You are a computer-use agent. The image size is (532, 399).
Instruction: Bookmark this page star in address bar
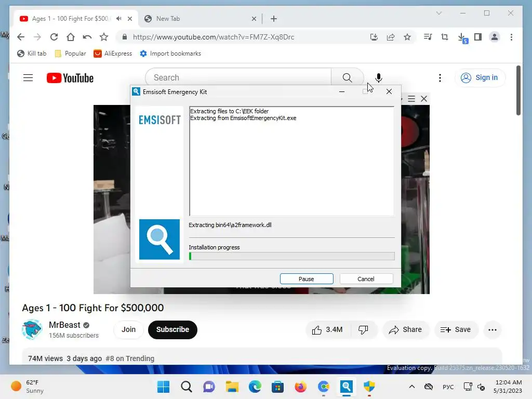pos(407,37)
